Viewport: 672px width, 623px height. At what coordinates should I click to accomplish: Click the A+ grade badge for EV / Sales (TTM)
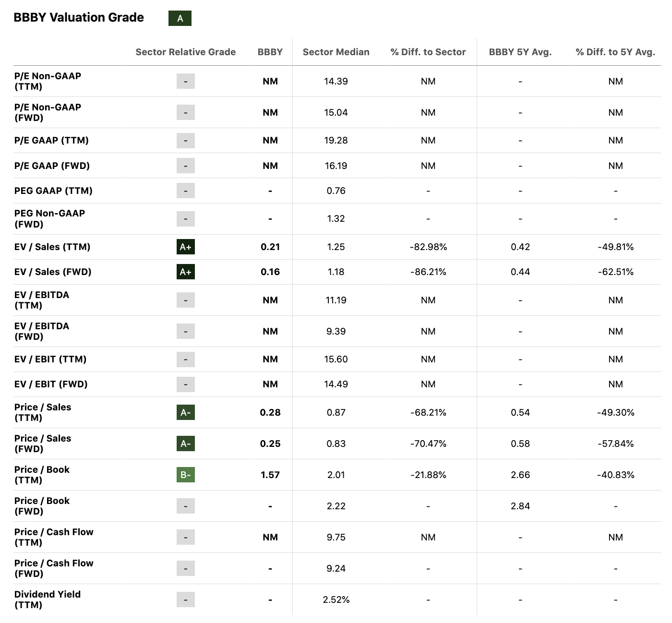186,247
